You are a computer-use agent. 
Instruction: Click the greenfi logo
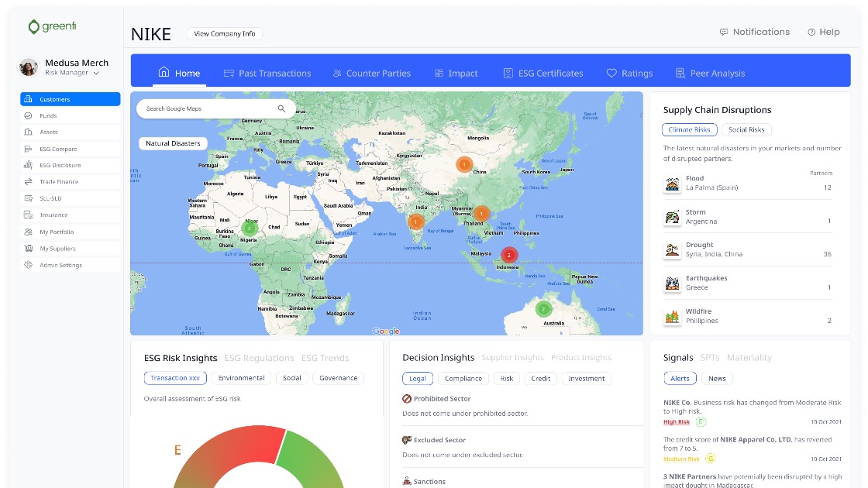pos(52,26)
